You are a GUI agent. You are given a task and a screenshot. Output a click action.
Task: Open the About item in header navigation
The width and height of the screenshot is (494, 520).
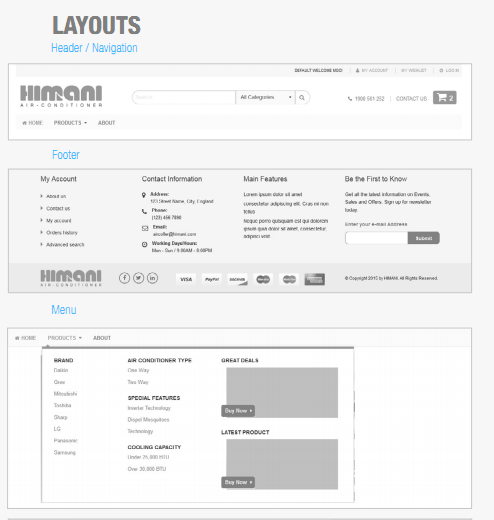(x=106, y=123)
